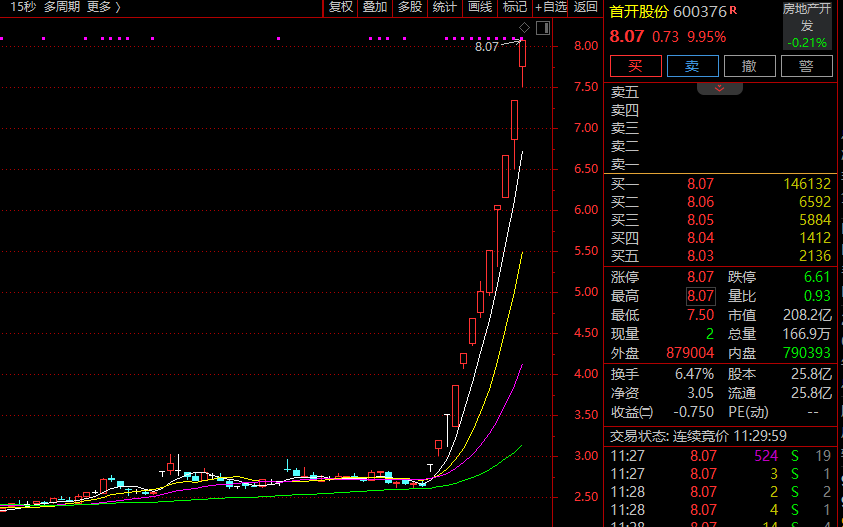Image resolution: width=843 pixels, height=527 pixels.
Task: Open the 警 price alert button
Action: point(806,66)
